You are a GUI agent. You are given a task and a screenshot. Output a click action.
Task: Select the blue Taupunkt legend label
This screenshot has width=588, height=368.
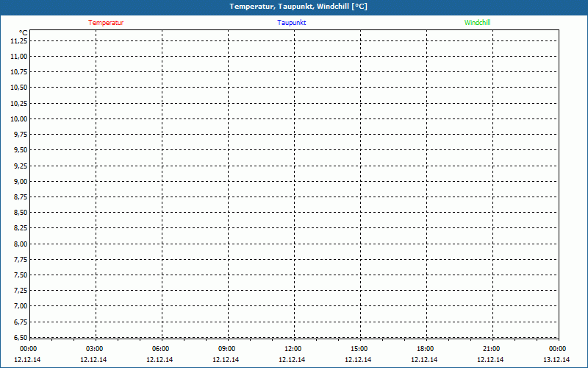click(x=291, y=23)
